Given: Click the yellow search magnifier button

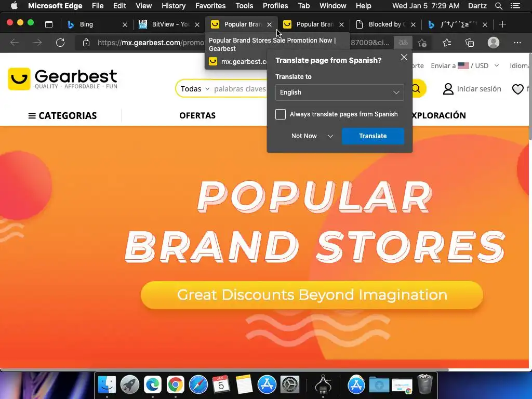Looking at the screenshot, I should pyautogui.click(x=417, y=88).
